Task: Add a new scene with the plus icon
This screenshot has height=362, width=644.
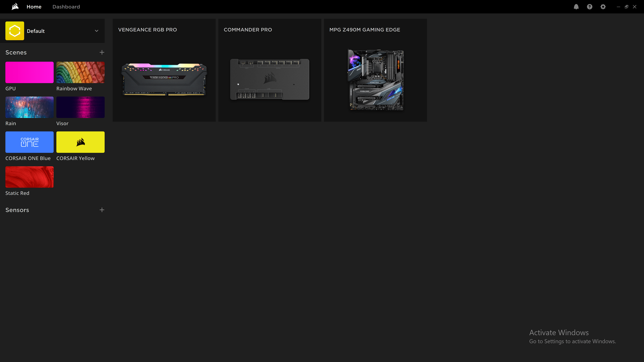Action: (x=102, y=52)
